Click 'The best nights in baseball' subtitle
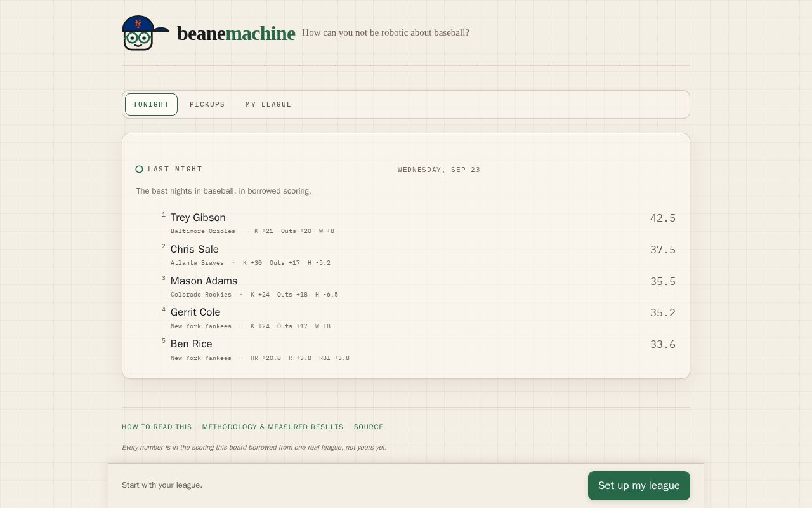This screenshot has width=812, height=508. point(224,191)
